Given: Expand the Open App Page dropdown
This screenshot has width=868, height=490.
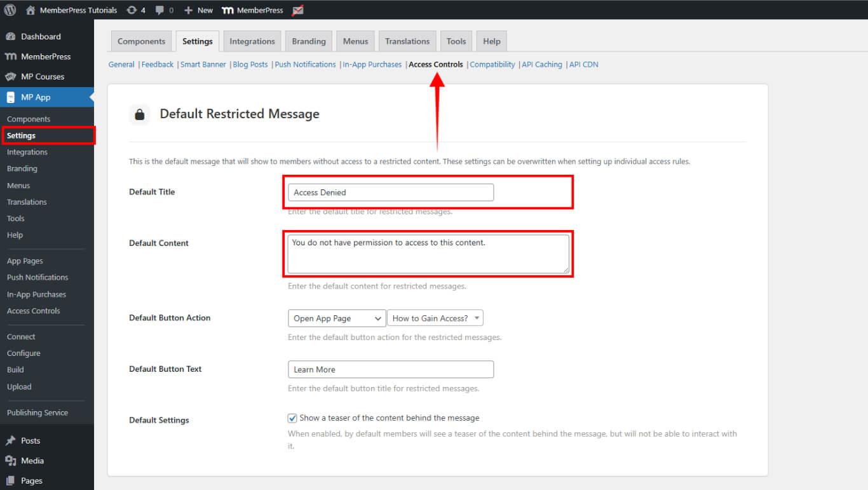Looking at the screenshot, I should point(336,318).
